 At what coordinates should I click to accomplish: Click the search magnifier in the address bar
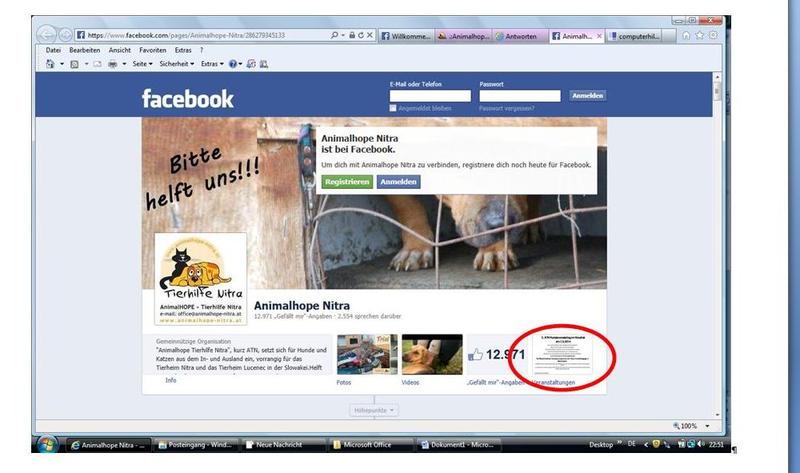click(334, 35)
